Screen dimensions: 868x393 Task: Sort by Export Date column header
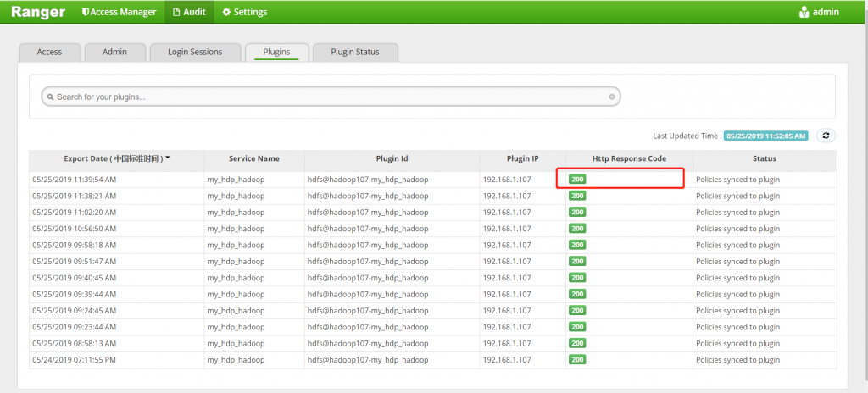(116, 158)
